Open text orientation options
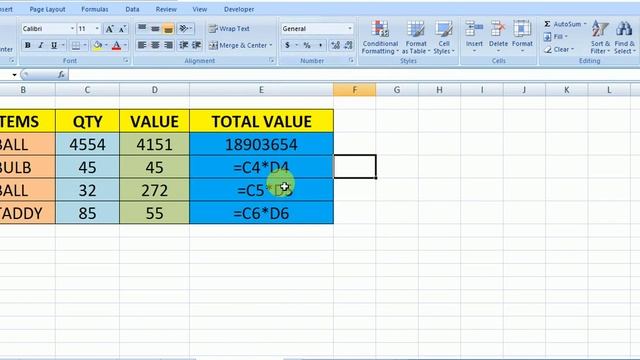 185,28
